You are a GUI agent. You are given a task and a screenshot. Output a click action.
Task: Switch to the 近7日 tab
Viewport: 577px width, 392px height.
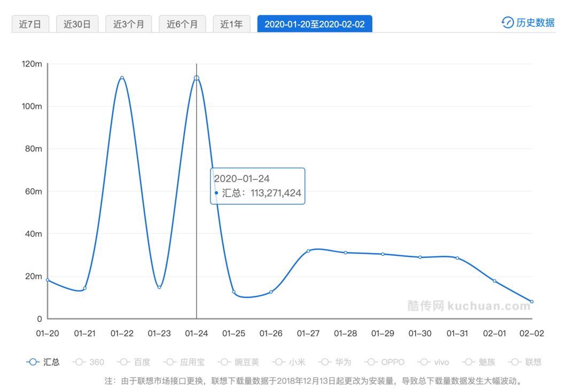(x=30, y=23)
